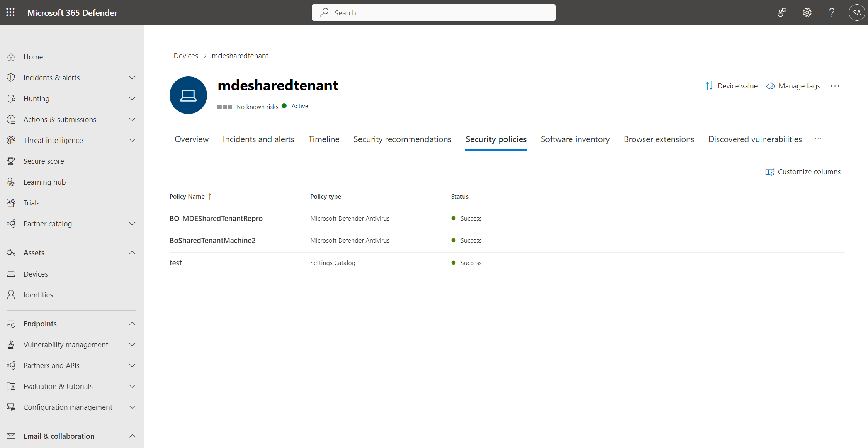Toggle the Endpoints section collapse
This screenshot has height=448, width=868.
132,323
